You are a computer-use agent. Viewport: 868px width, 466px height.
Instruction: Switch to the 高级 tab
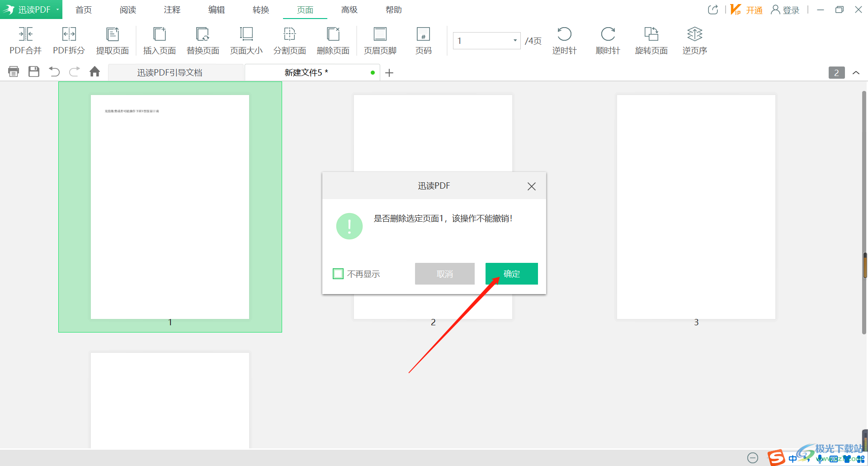click(349, 10)
